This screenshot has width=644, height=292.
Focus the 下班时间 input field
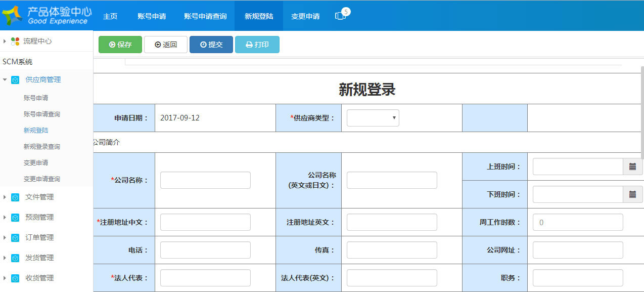click(578, 194)
